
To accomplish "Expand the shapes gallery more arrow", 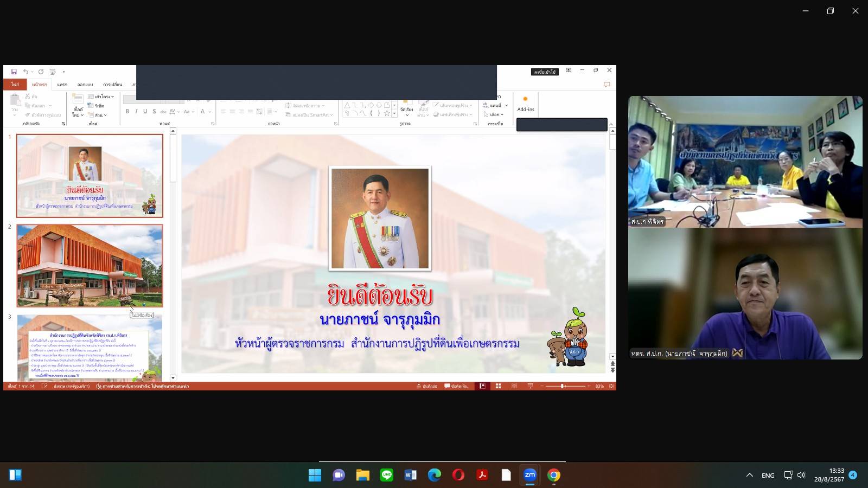I will (x=394, y=114).
